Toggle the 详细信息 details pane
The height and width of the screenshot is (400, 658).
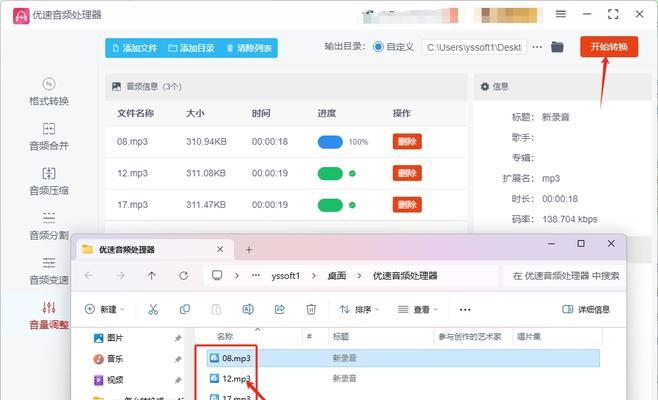click(585, 309)
